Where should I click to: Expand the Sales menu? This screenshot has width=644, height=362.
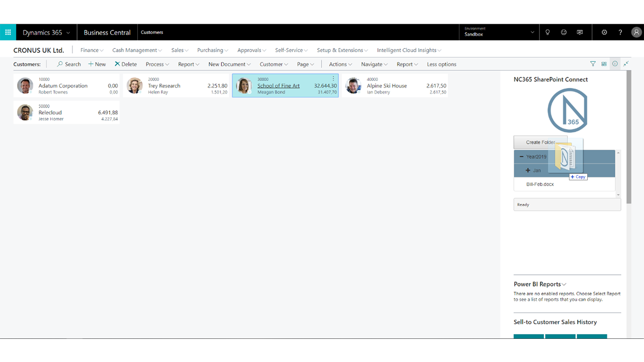click(180, 50)
